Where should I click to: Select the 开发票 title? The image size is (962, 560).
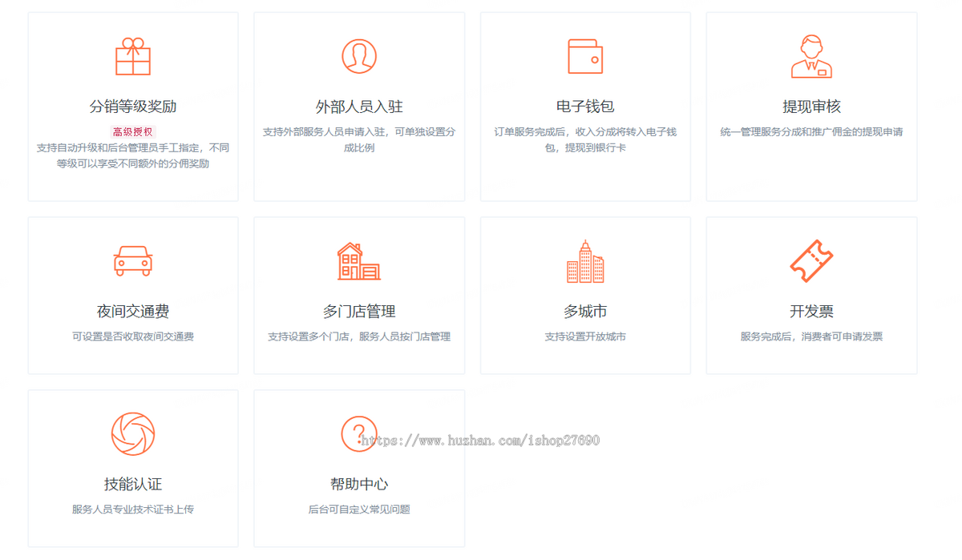(811, 312)
